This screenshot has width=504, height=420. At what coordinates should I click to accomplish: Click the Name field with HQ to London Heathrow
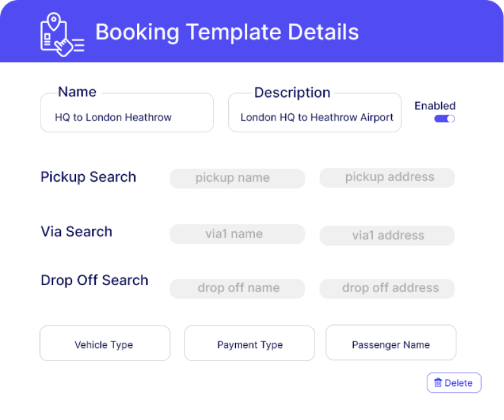tap(127, 113)
